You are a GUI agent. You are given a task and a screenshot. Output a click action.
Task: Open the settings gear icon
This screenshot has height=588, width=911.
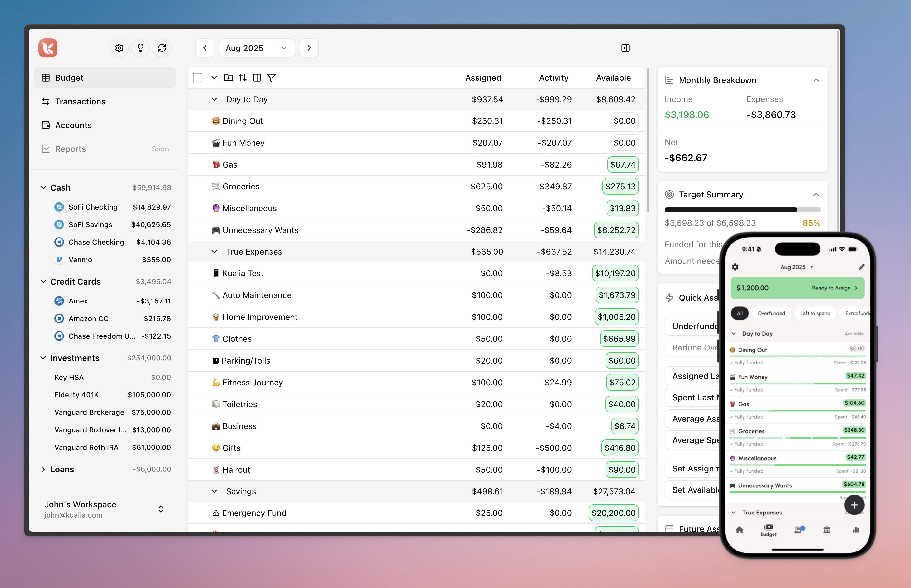[x=119, y=48]
